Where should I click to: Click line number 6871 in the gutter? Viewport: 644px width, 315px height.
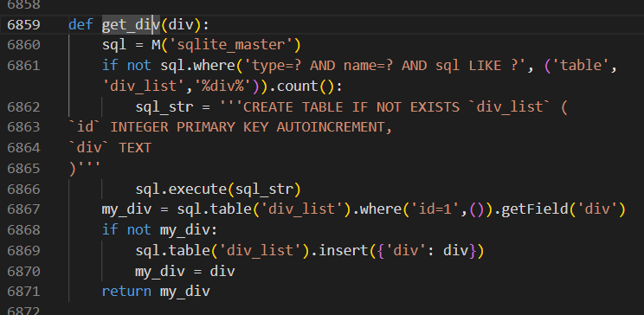23,291
